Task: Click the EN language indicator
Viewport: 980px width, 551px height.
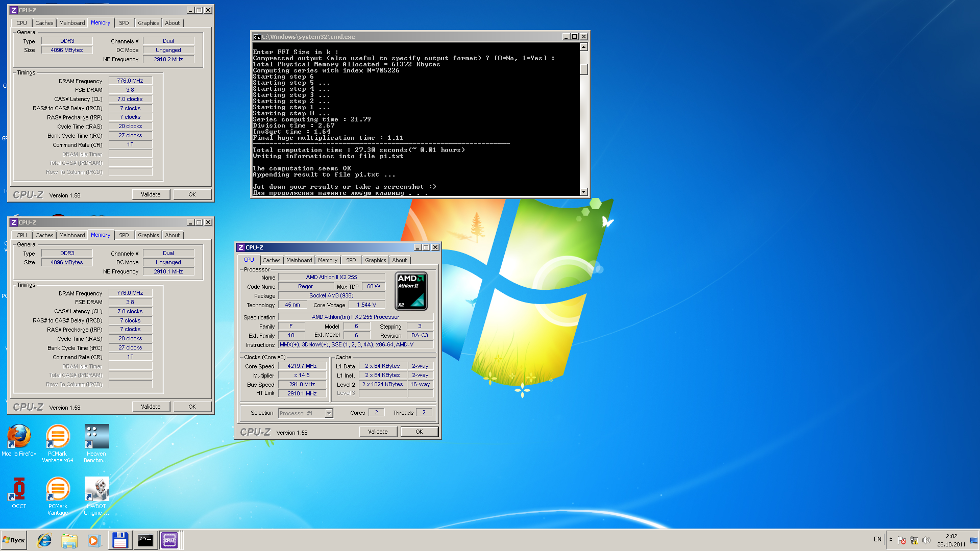Action: click(x=877, y=539)
